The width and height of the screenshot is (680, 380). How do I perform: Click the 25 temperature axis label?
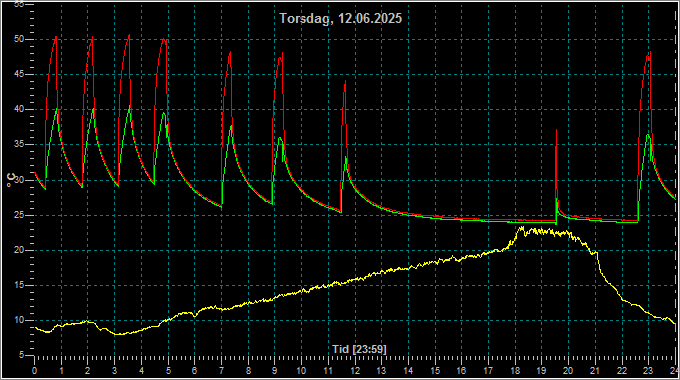point(18,215)
